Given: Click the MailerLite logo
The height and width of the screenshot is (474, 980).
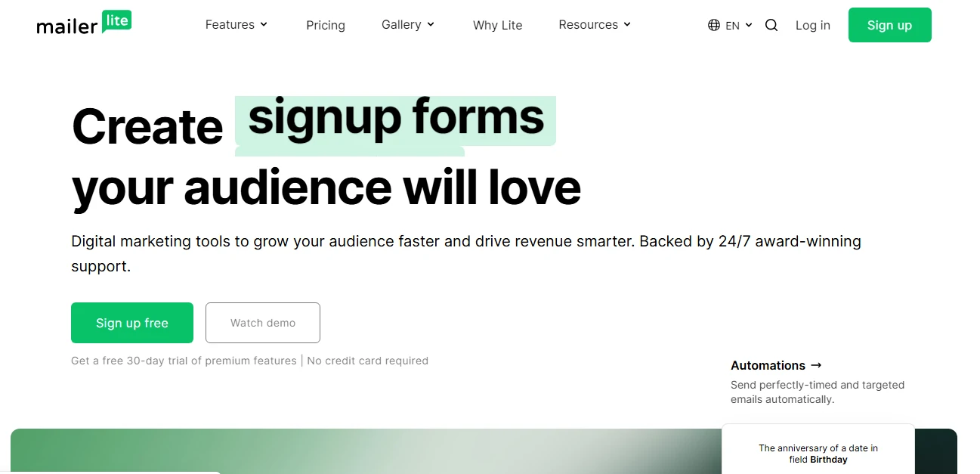Looking at the screenshot, I should tap(84, 23).
